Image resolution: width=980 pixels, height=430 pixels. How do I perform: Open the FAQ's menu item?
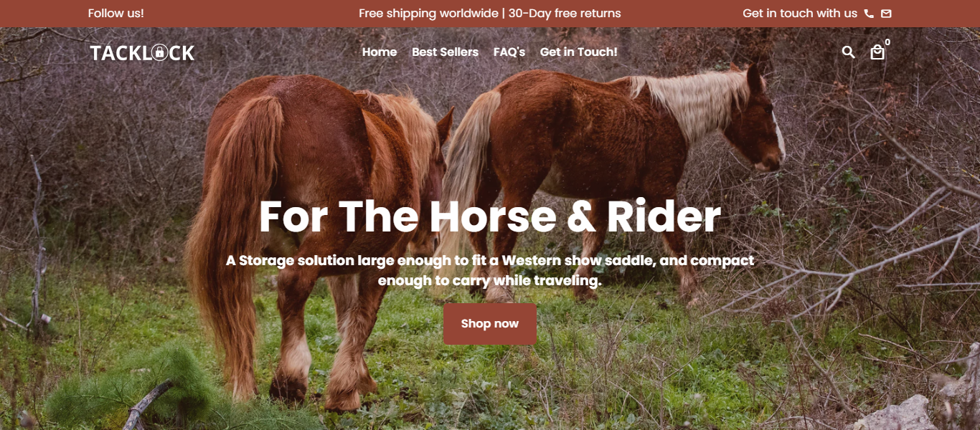tap(509, 52)
